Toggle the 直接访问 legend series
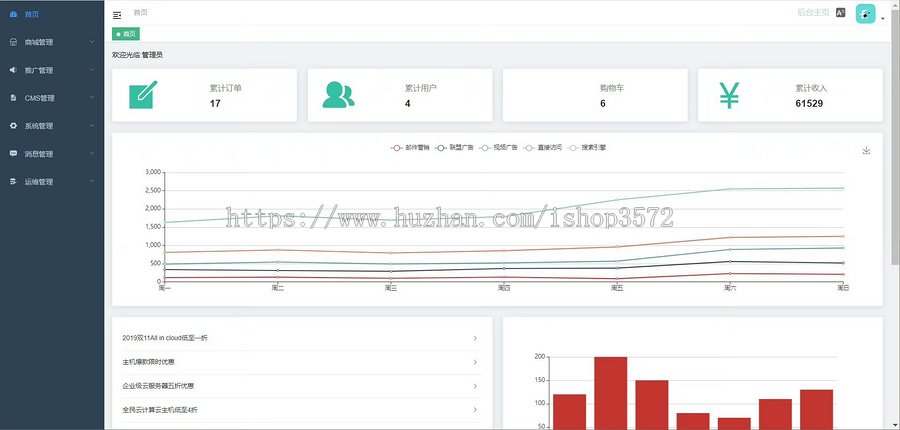 pos(542,148)
